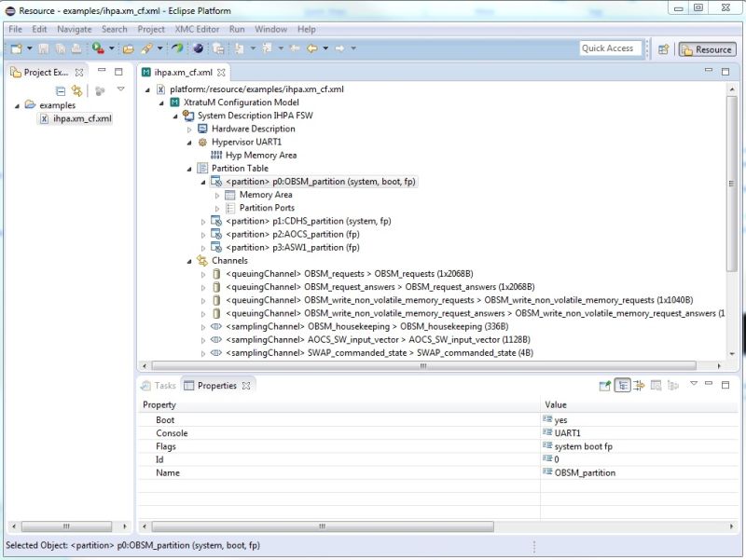Click the Save toolbar icon
Screen dimensions: 746x560
point(44,48)
